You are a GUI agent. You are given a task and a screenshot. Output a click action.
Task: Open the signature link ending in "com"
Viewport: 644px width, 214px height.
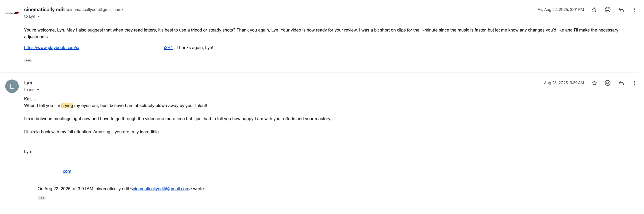click(67, 171)
